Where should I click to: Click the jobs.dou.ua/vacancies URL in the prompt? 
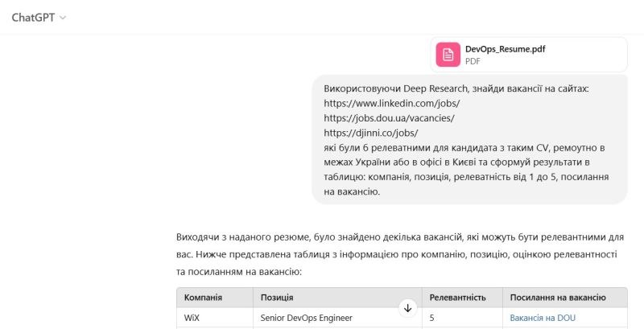389,118
